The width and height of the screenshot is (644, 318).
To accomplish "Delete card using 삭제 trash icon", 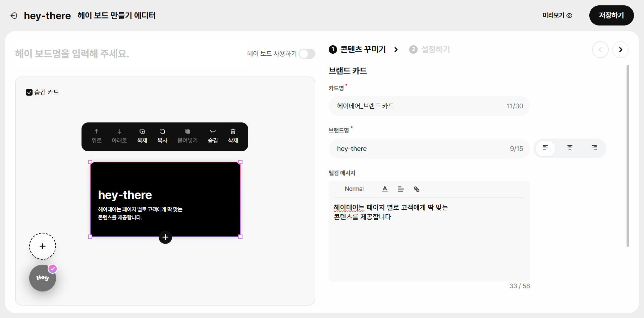I will click(233, 136).
